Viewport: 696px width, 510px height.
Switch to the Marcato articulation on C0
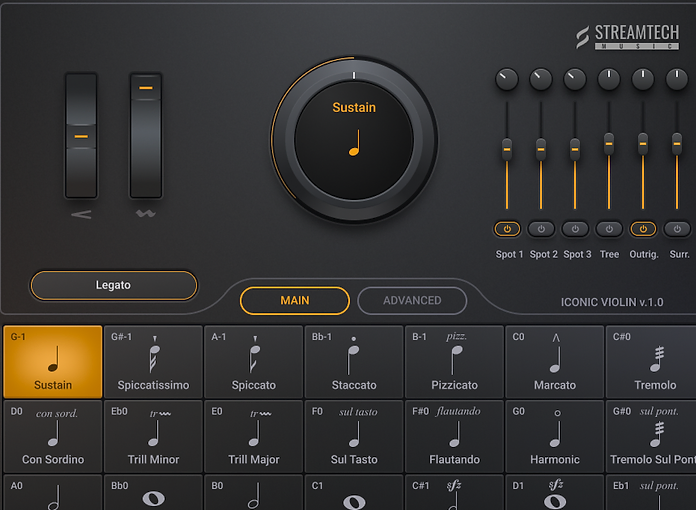click(x=554, y=362)
